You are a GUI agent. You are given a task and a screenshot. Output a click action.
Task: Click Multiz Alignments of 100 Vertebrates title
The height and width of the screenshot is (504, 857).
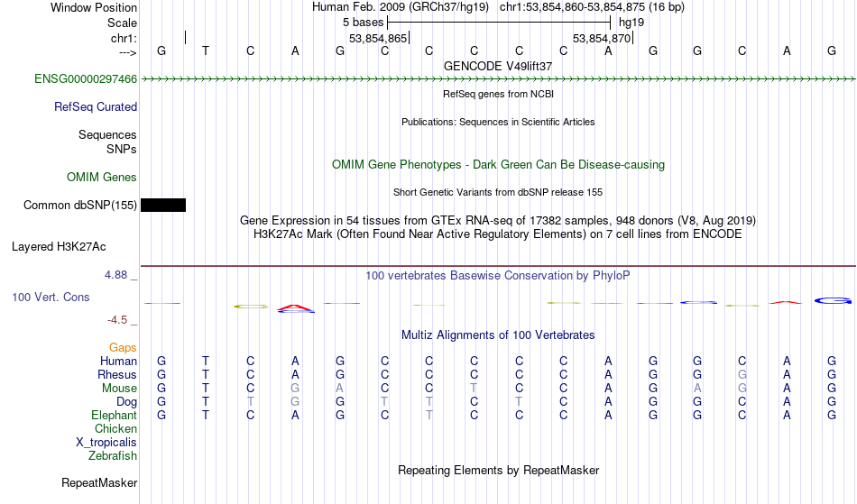coord(498,335)
